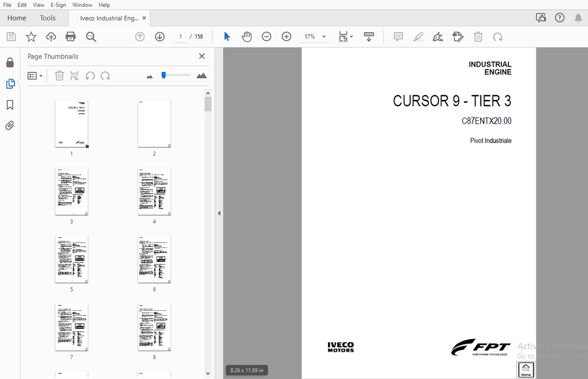The height and width of the screenshot is (379, 588).
Task: Save the document
Action: pyautogui.click(x=11, y=36)
